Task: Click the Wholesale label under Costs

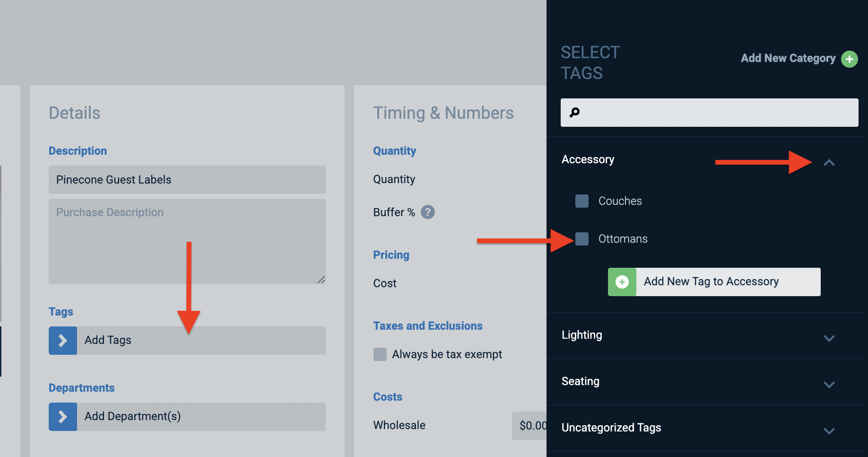Action: click(399, 425)
